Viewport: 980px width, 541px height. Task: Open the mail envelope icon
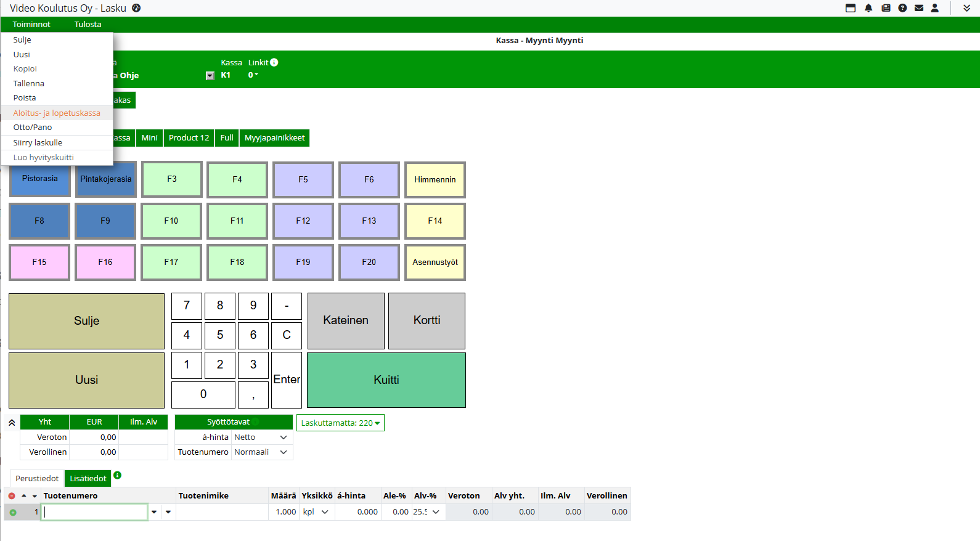pyautogui.click(x=919, y=8)
